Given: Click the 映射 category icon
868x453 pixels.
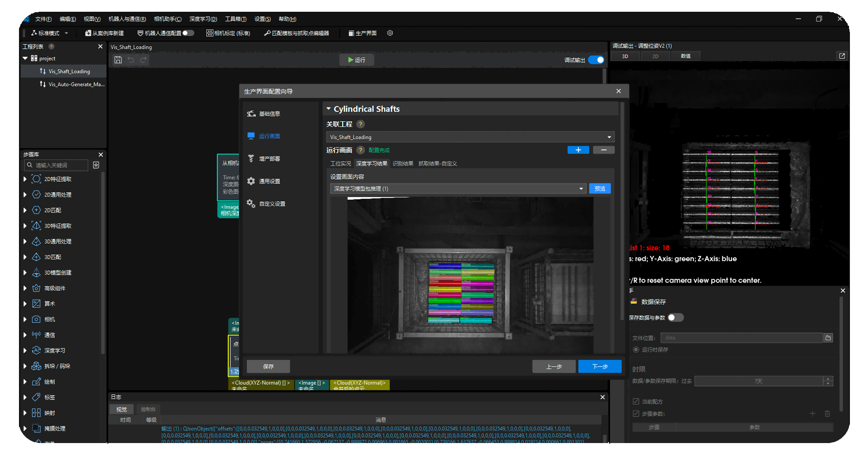Looking at the screenshot, I should (36, 413).
